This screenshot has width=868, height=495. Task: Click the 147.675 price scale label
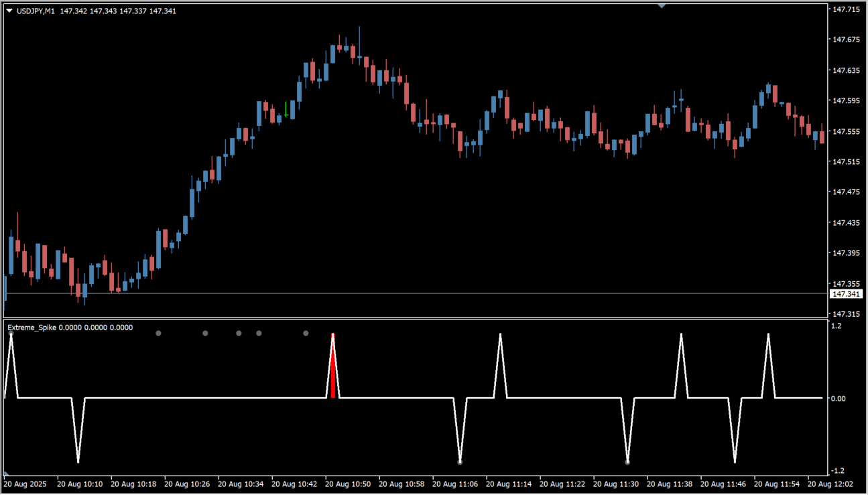[846, 40]
